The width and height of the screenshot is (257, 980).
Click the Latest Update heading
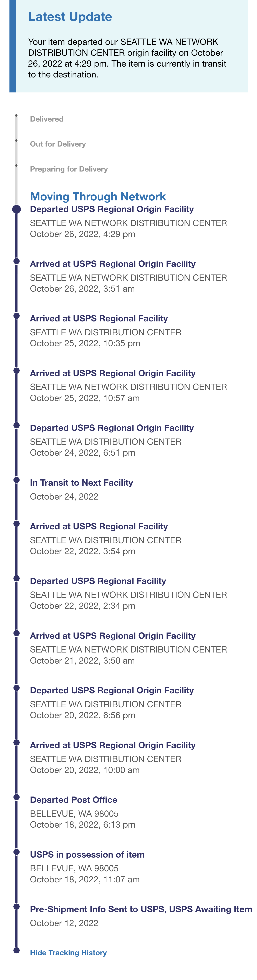click(x=70, y=17)
